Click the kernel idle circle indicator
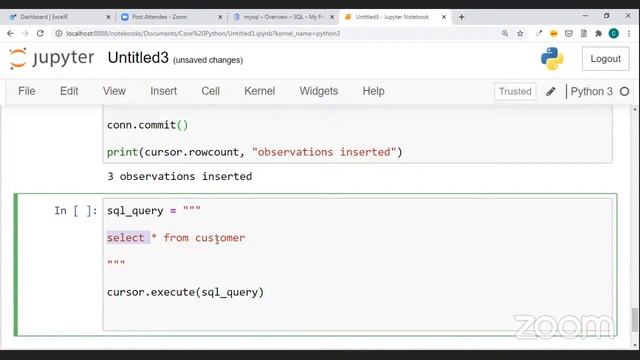640x360 pixels. [624, 91]
